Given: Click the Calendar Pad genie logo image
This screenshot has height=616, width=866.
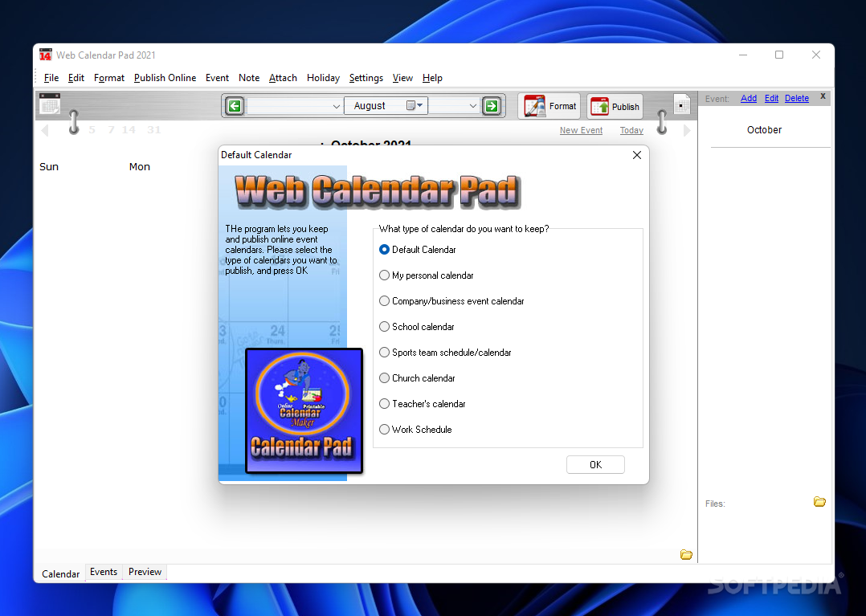Looking at the screenshot, I should tap(304, 411).
